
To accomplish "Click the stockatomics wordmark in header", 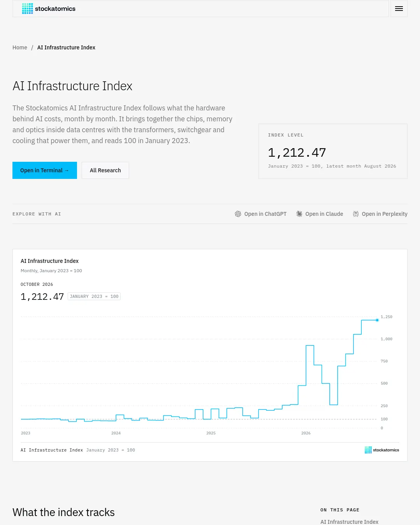I will click(x=55, y=9).
